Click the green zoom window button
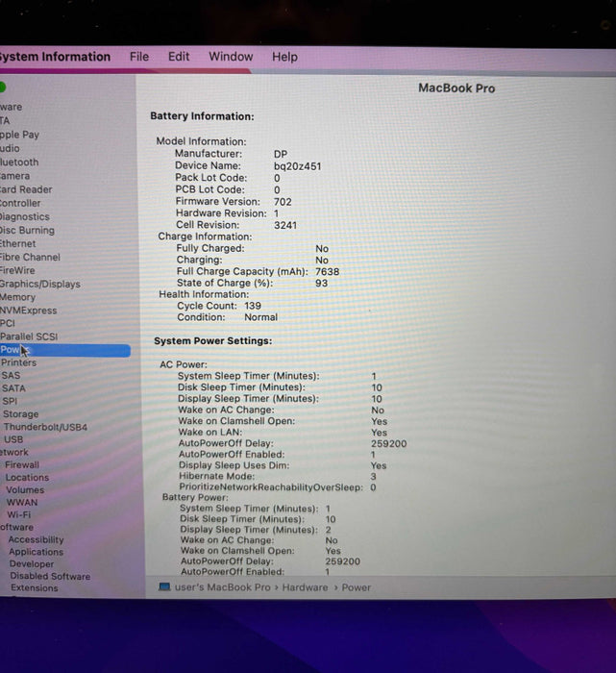Image resolution: width=616 pixels, height=673 pixels. pyautogui.click(x=2, y=87)
